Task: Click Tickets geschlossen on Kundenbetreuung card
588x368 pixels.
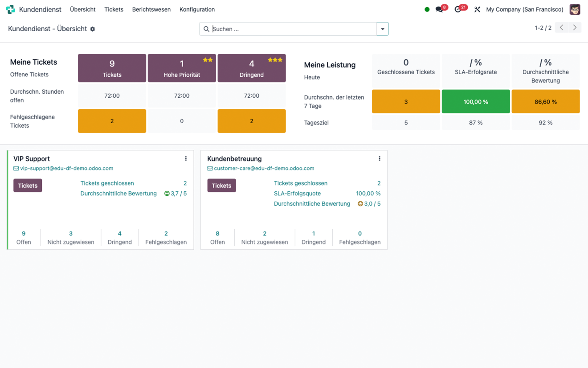Action: point(301,183)
